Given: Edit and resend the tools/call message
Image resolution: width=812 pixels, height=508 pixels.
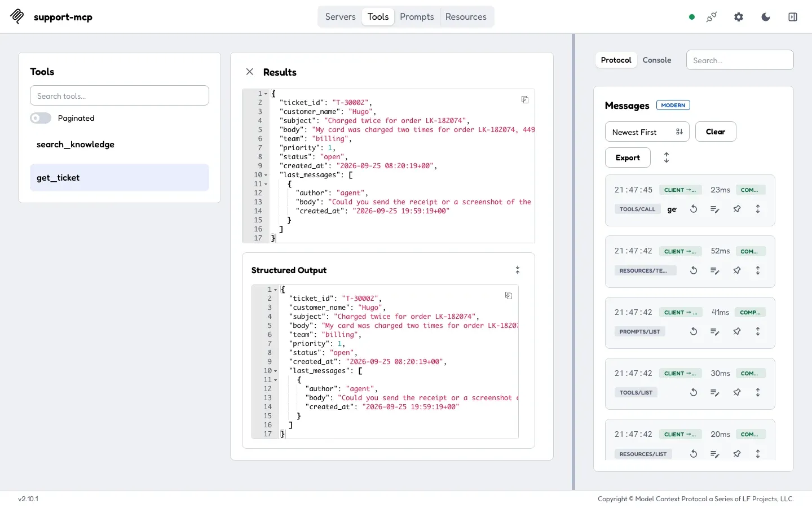Looking at the screenshot, I should pyautogui.click(x=715, y=209).
